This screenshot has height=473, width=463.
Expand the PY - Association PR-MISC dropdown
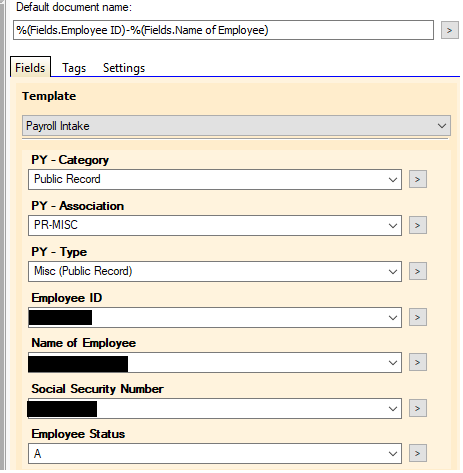pyautogui.click(x=215, y=225)
